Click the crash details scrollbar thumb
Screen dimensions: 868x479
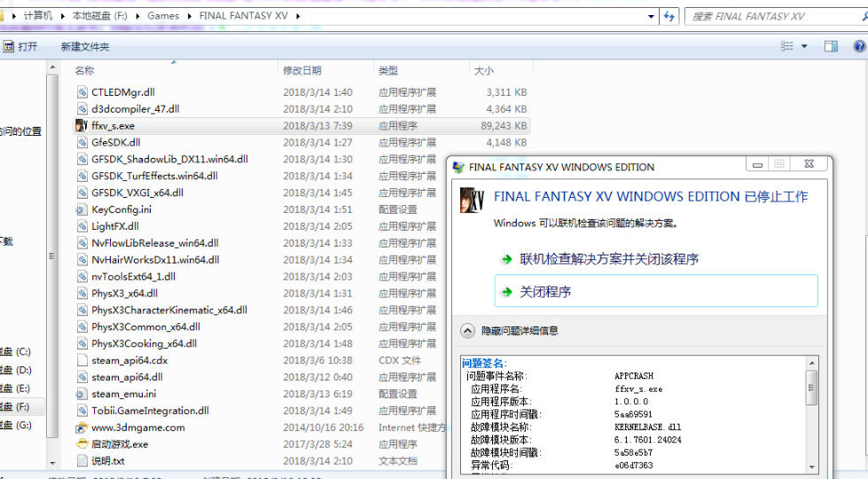pyautogui.click(x=811, y=389)
